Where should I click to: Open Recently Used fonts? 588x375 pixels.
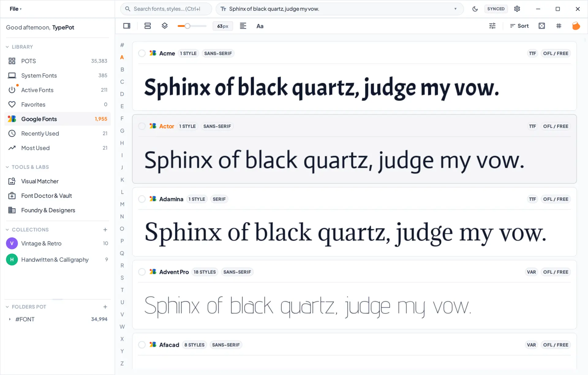[x=58, y=134]
